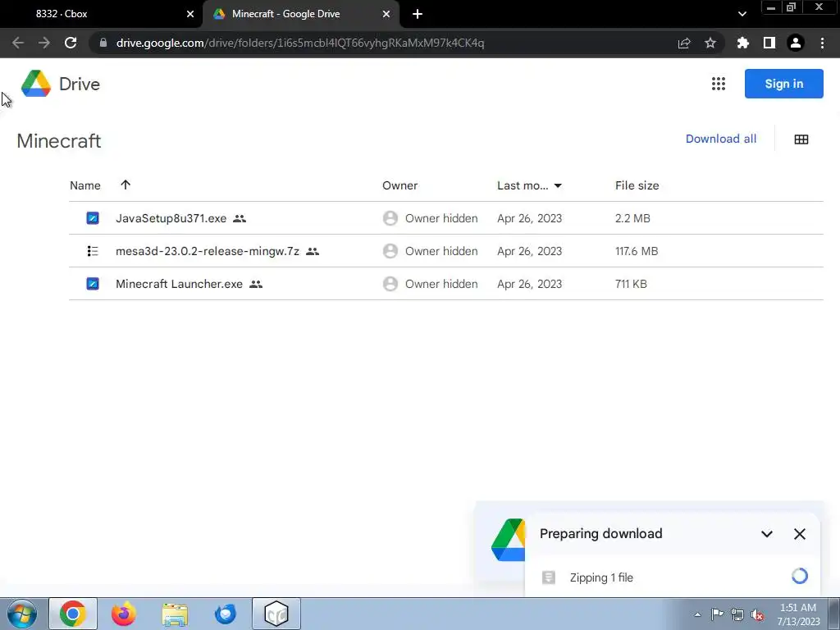Screen dimensions: 840x630
Task: Open the Windows Start menu
Action: click(x=21, y=614)
